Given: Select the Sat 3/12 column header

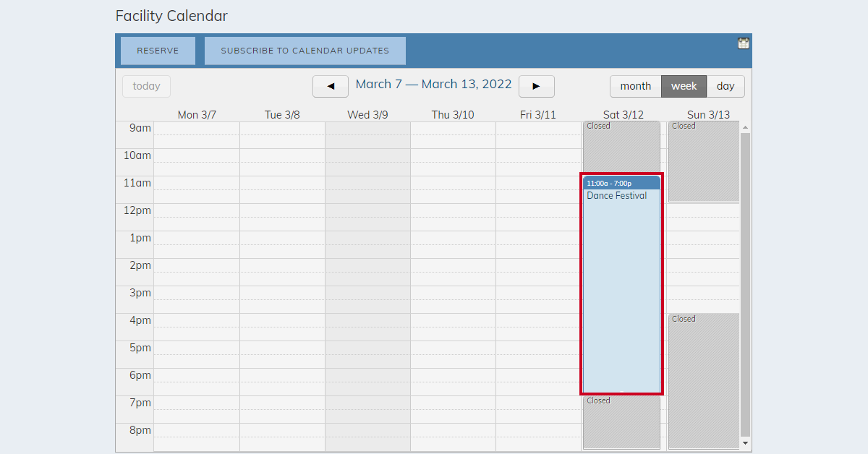Looking at the screenshot, I should coord(624,115).
